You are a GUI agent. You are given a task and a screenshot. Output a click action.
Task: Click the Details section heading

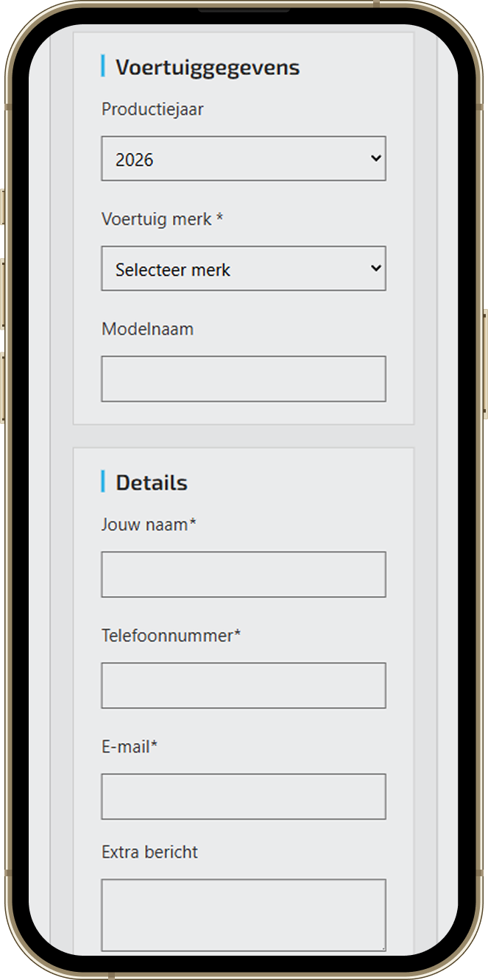(152, 483)
